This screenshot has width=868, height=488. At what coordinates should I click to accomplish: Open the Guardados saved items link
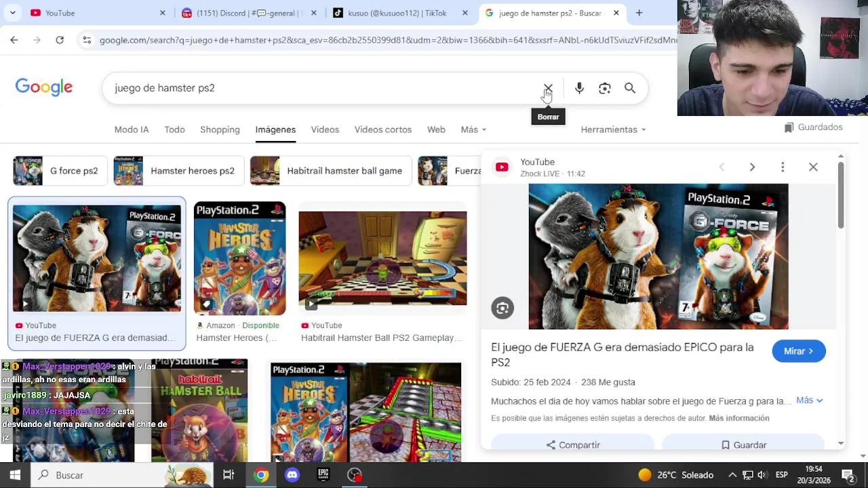[813, 127]
